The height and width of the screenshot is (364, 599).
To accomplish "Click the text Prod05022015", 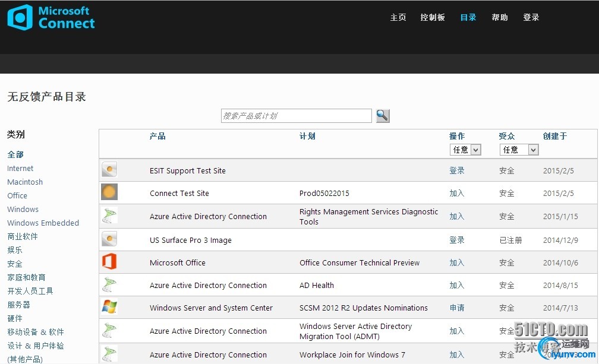I will 324,193.
